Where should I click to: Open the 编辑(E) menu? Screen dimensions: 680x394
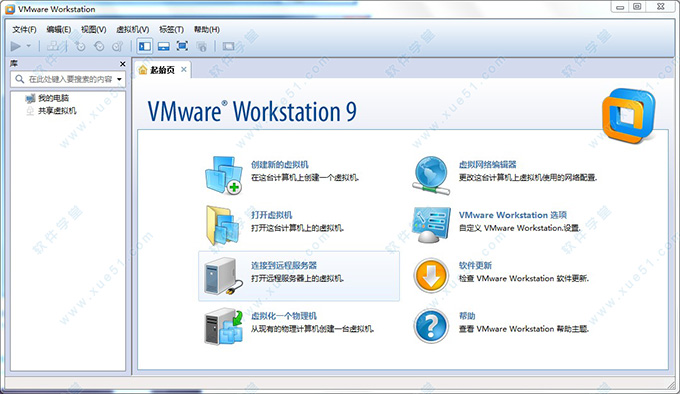pos(59,29)
